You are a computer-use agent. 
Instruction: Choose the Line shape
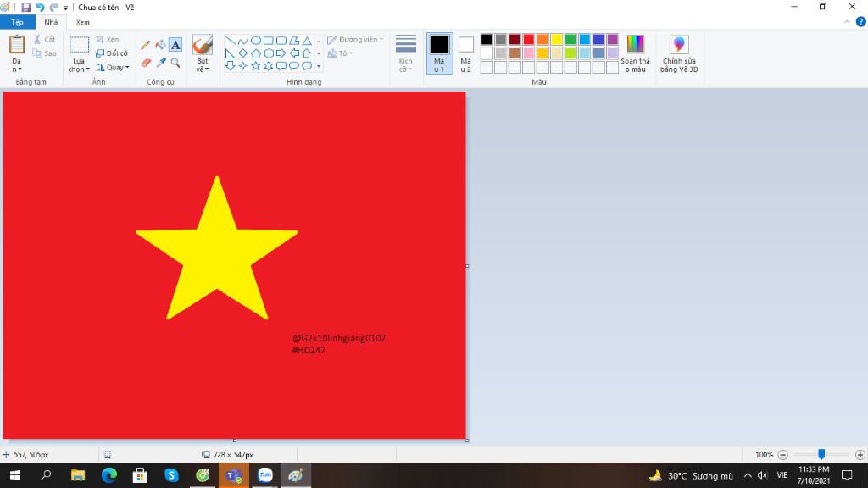[x=231, y=41]
